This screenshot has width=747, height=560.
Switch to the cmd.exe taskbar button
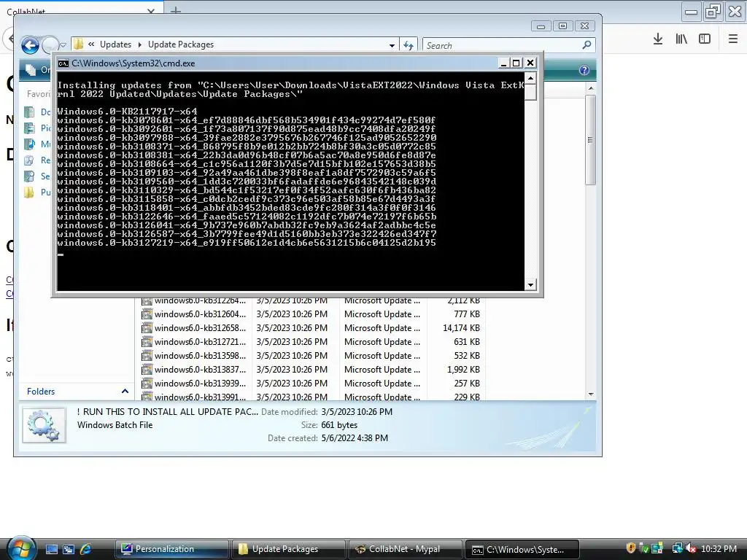tap(522, 550)
